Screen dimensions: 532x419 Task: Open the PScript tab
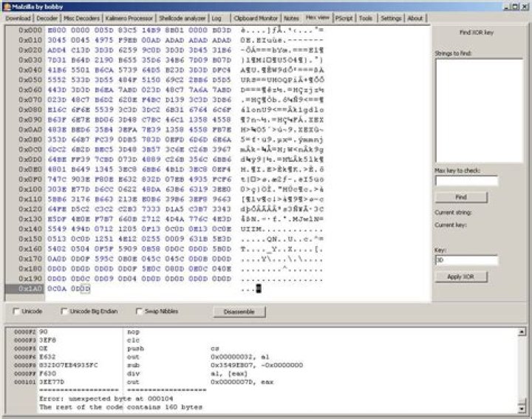(344, 18)
